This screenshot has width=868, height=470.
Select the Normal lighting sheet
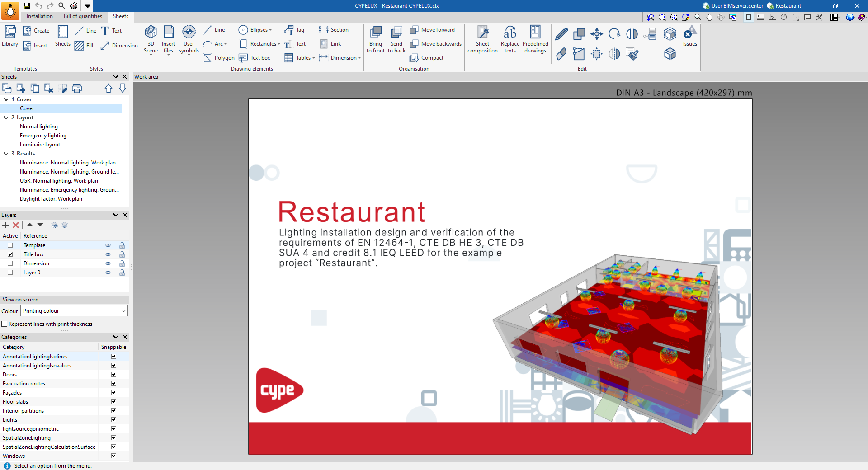click(39, 127)
